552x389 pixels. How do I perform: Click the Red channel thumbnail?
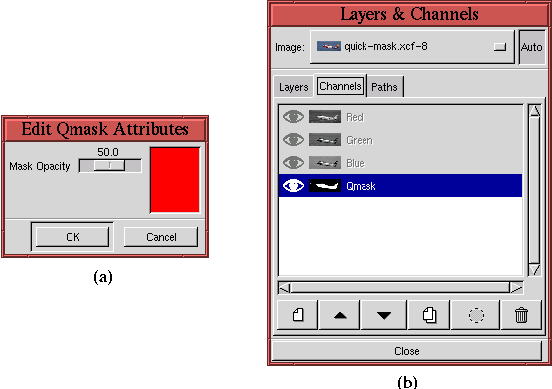325,117
